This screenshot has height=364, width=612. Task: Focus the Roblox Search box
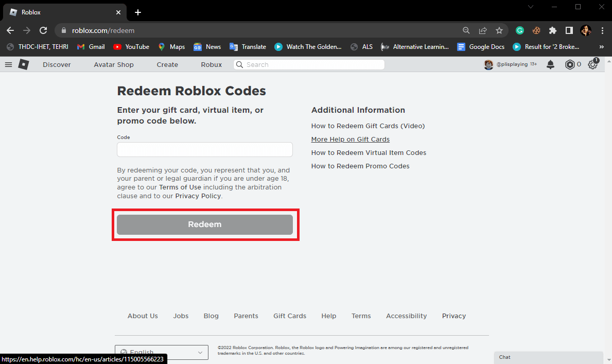click(x=309, y=64)
